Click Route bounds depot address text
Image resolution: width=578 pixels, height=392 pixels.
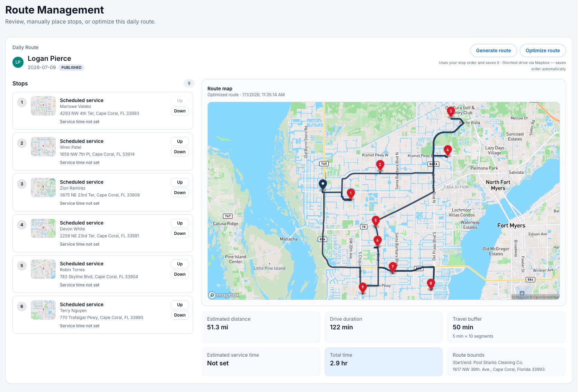(x=498, y=370)
